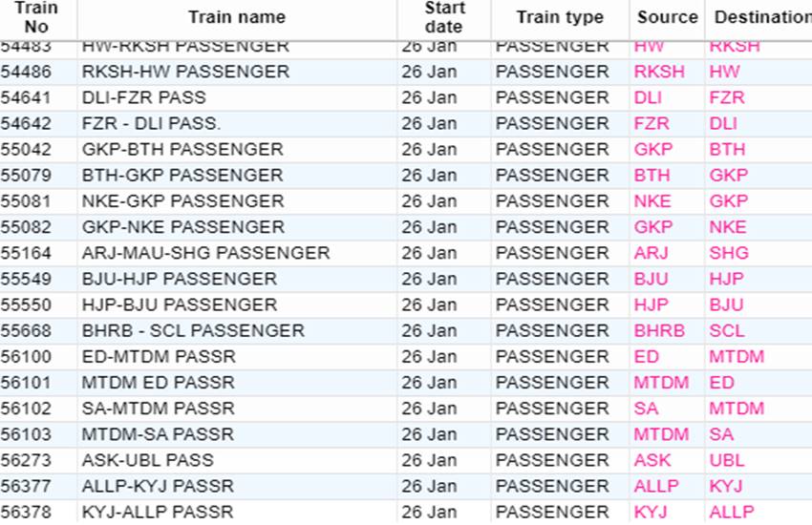Open DLI source link for train 54641
This screenshot has width=812, height=525.
coord(648,97)
